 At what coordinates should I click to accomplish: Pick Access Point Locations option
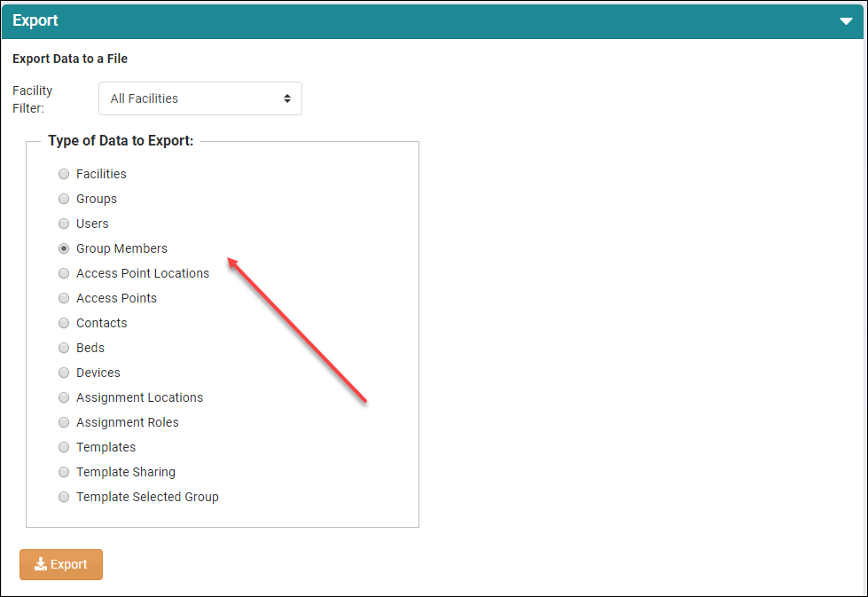tap(64, 273)
